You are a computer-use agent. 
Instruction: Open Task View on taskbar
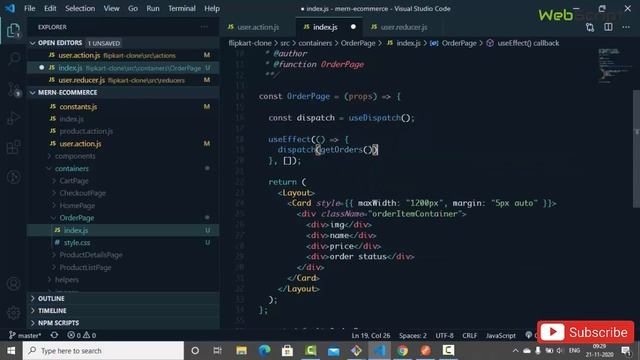[x=218, y=351]
